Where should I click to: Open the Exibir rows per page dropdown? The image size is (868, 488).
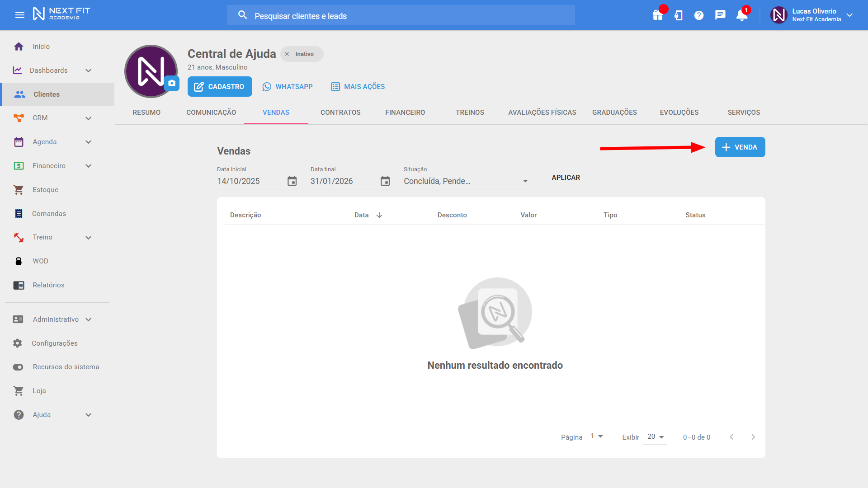coord(655,437)
